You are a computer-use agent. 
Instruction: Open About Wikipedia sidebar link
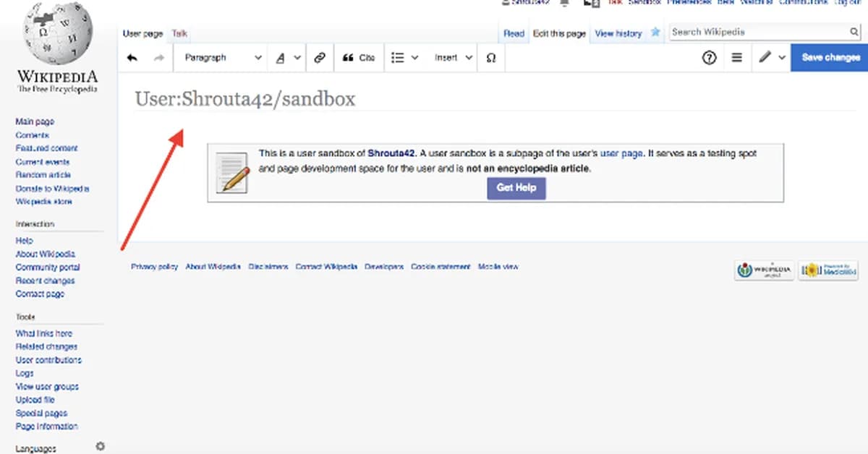tap(45, 254)
